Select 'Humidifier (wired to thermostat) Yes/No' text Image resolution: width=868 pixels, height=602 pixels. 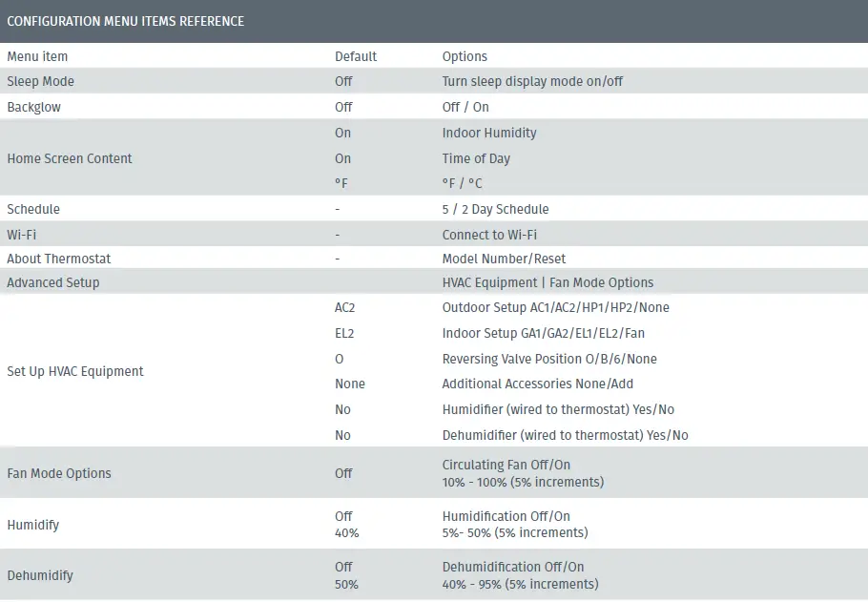558,410
